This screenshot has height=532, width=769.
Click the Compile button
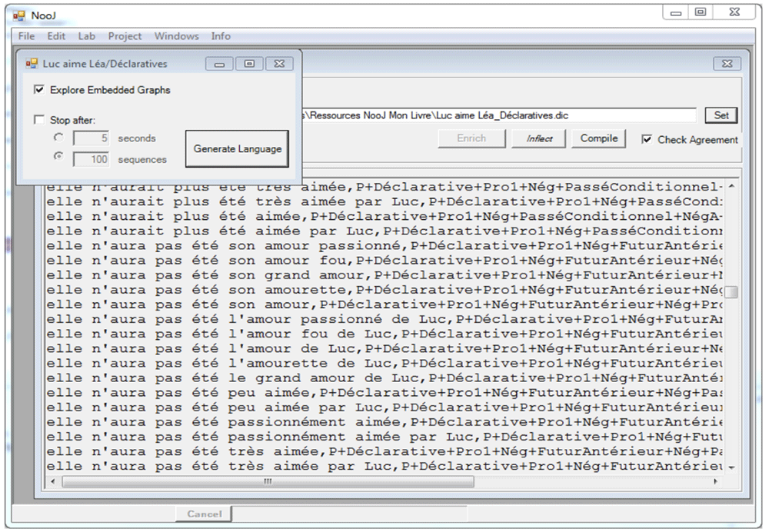point(599,138)
